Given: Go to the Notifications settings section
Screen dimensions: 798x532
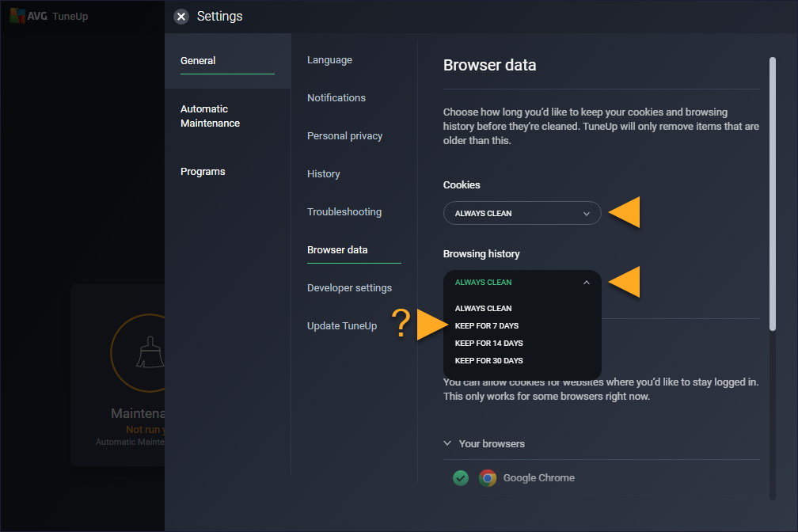Looking at the screenshot, I should [x=336, y=97].
